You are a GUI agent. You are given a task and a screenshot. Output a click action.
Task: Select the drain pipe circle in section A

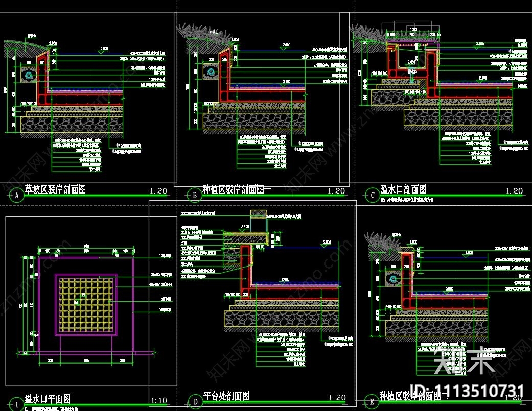click(29, 76)
